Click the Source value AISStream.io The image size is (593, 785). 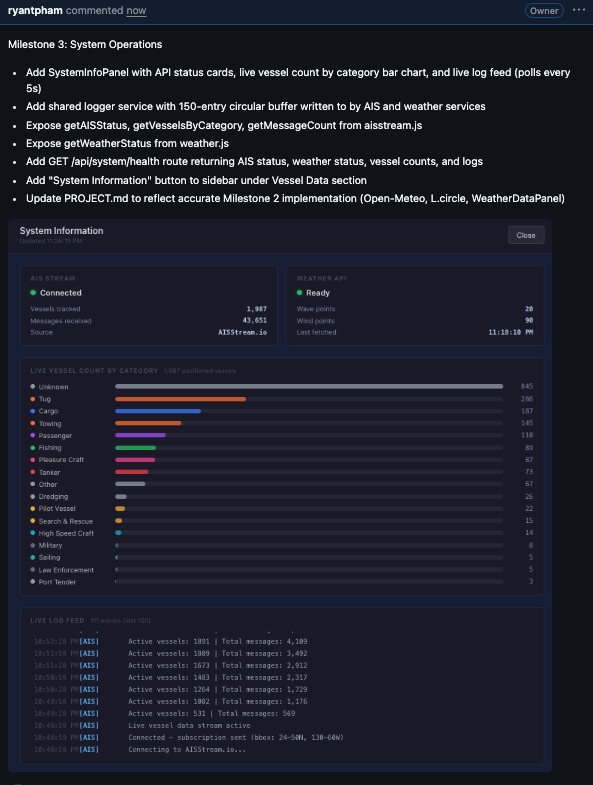click(x=242, y=332)
